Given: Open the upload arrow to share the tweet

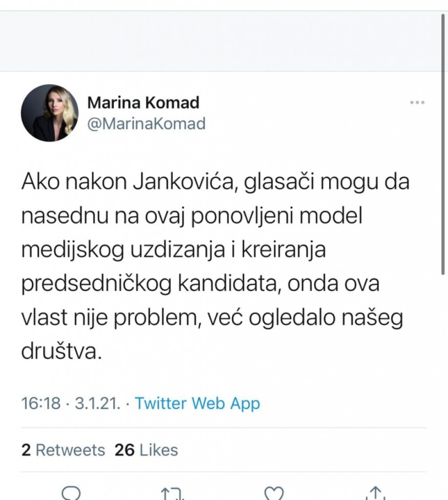Looking at the screenshot, I should coord(377,495).
